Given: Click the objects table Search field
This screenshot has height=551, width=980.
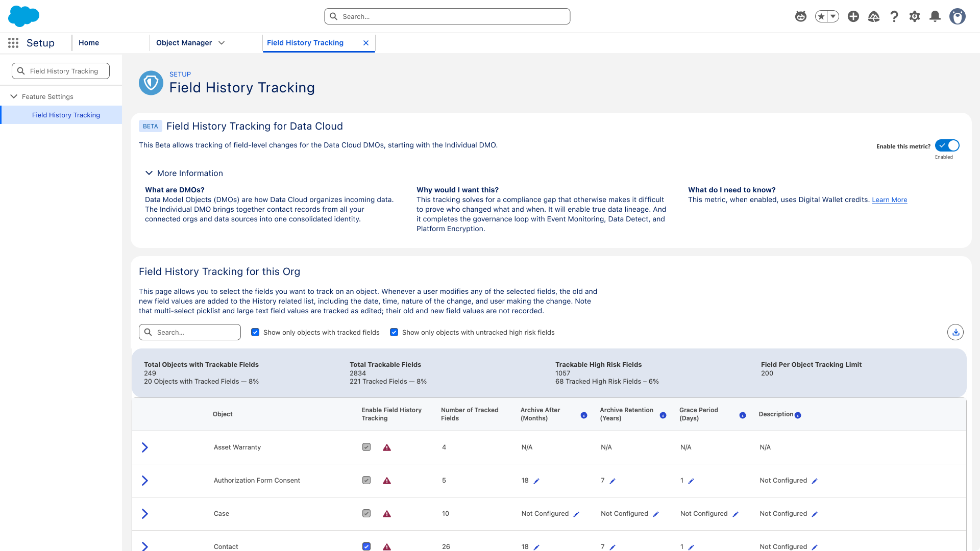Looking at the screenshot, I should 190,332.
